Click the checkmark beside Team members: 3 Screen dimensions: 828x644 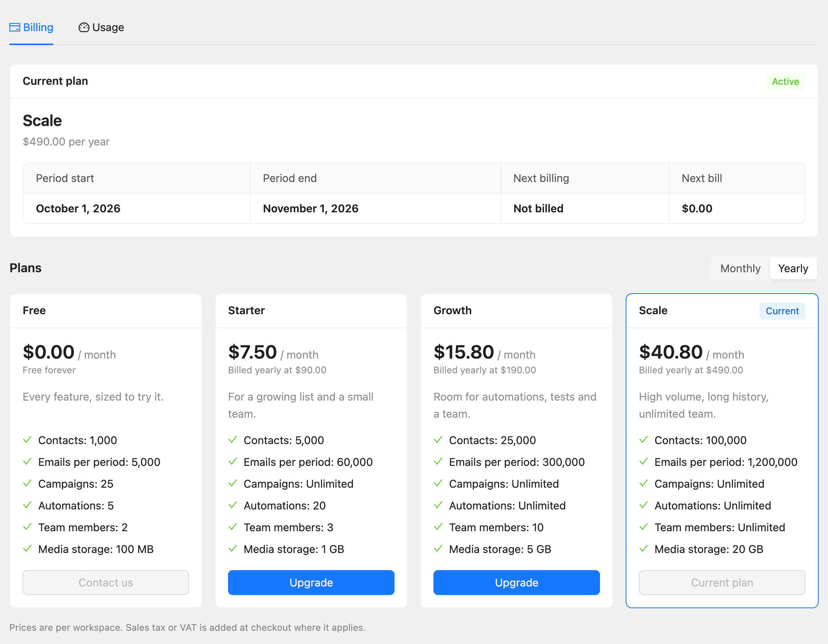(x=233, y=527)
